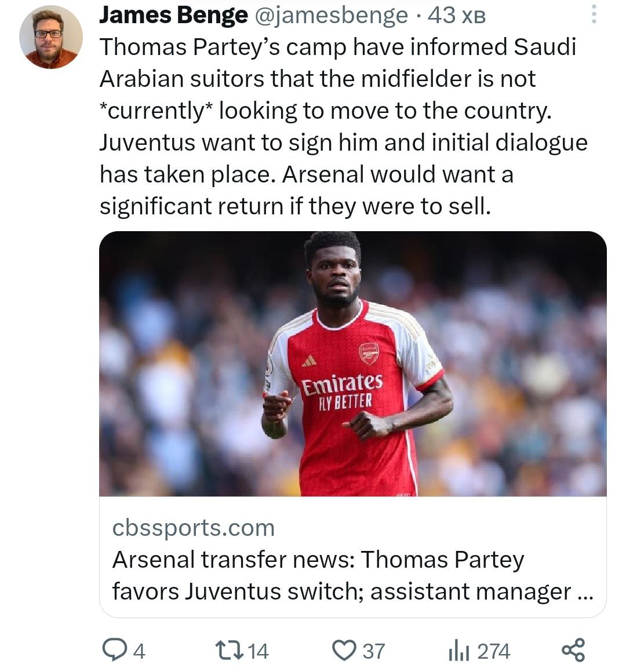
Task: Click the reply count 4
Action: (139, 651)
